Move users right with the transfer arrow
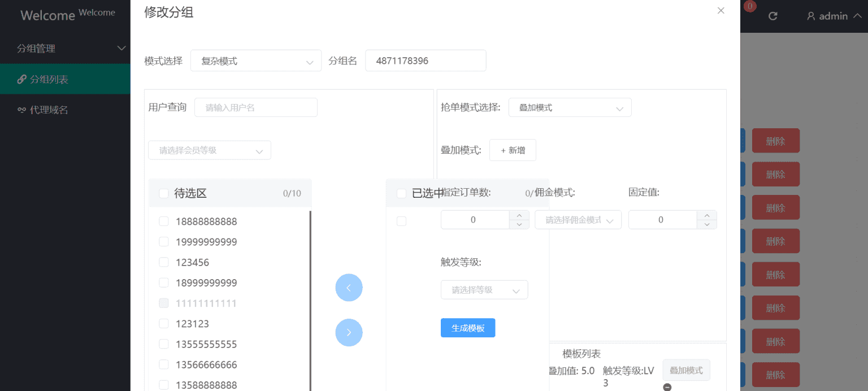 [x=349, y=332]
